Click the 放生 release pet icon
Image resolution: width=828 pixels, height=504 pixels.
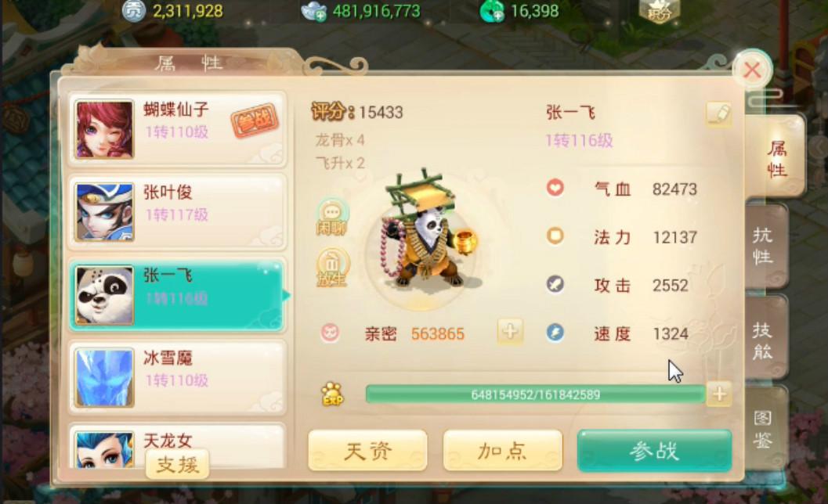tap(332, 267)
